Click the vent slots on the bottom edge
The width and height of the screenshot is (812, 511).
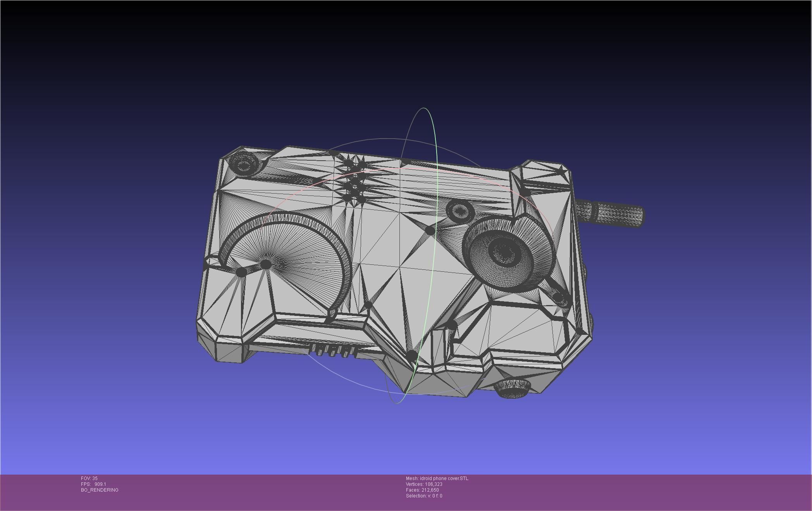click(332, 351)
